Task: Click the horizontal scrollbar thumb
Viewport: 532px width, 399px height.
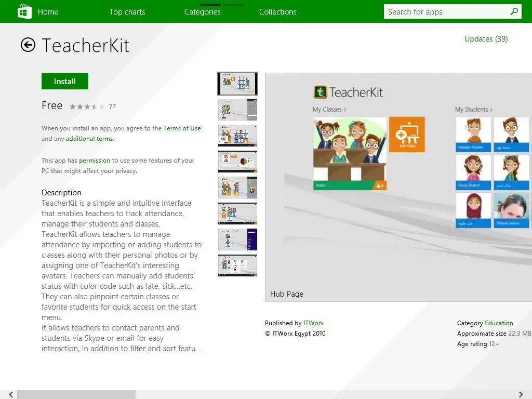Action: tap(76, 394)
